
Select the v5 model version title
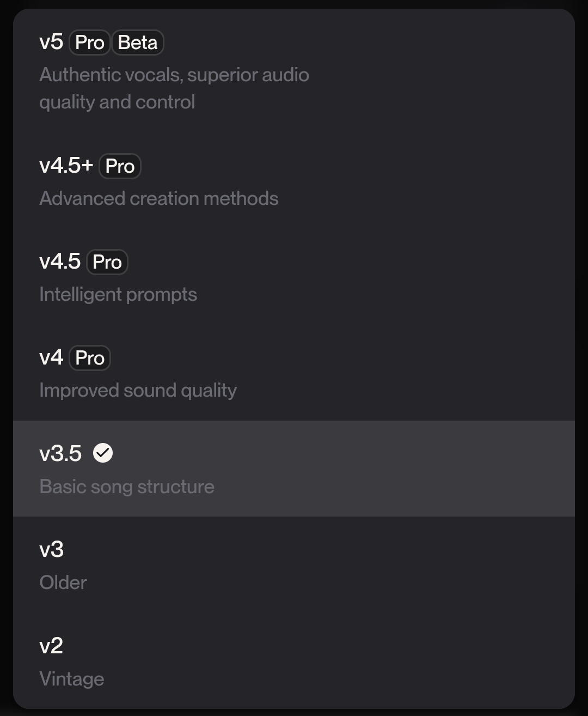51,42
